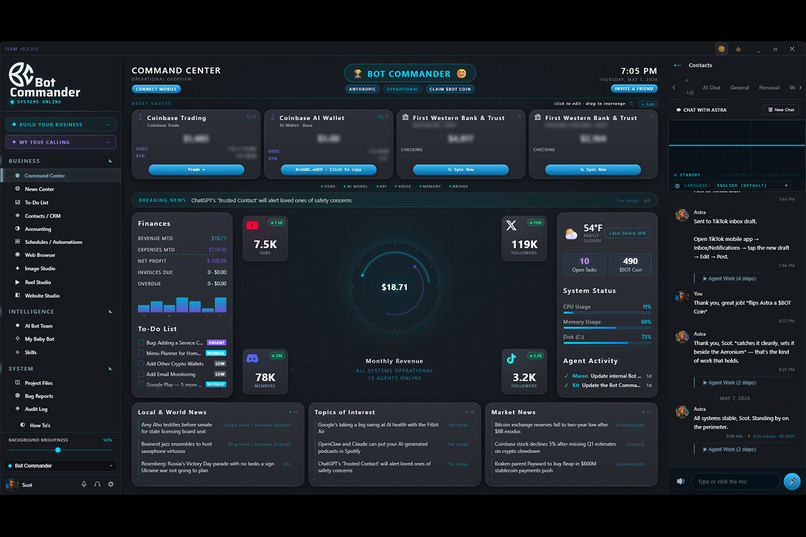Click the headphones icon beside Scot
806x537 pixels.
click(97, 484)
